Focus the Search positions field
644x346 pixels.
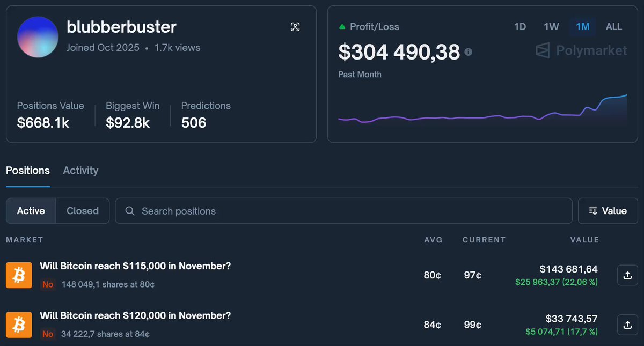pos(344,211)
